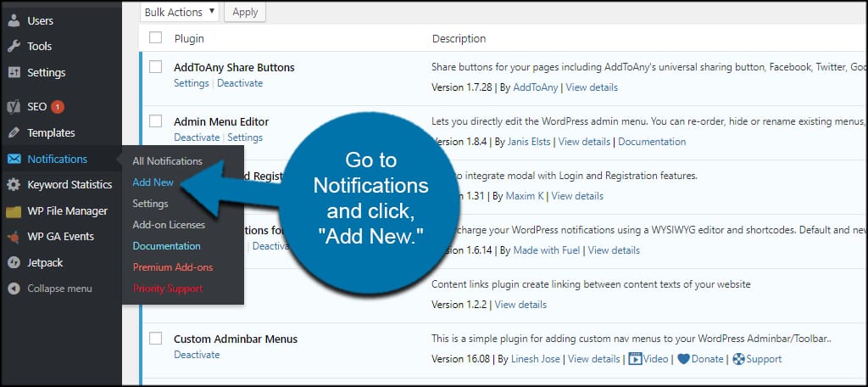Click the Settings sliders icon in sidebar
The height and width of the screenshot is (387, 868).
14,73
